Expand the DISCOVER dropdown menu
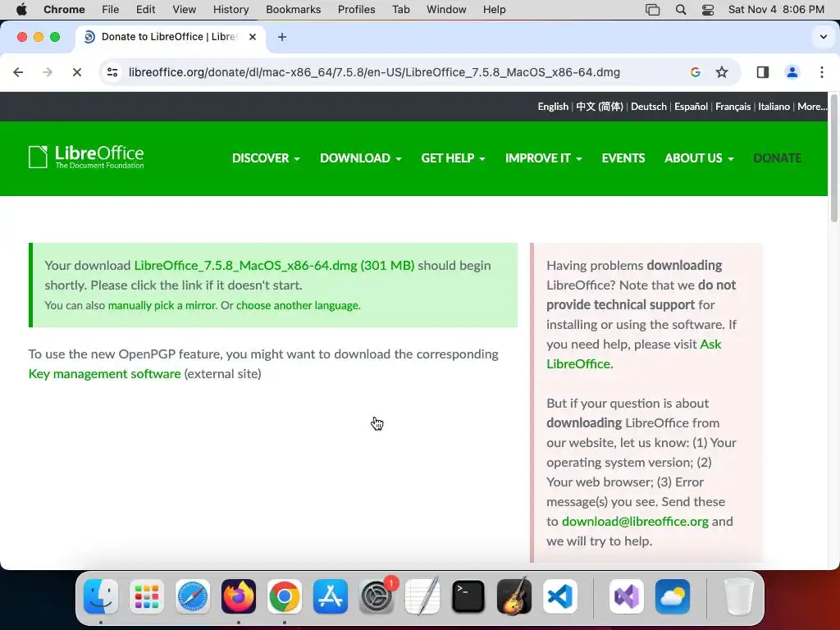The width and height of the screenshot is (840, 630). tap(267, 158)
